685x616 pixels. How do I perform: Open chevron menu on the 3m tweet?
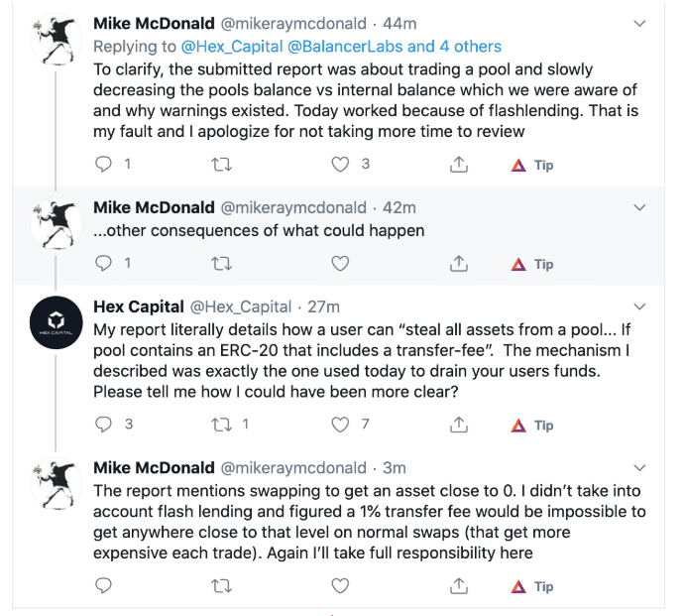pos(639,468)
